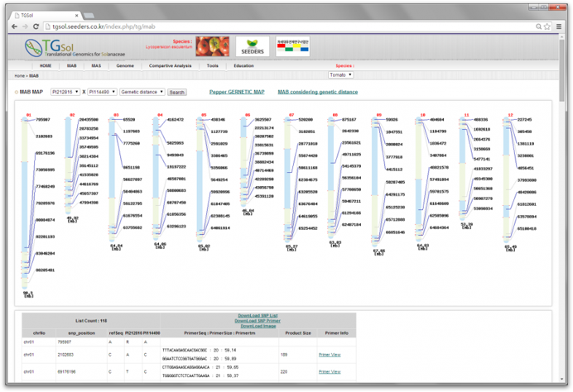The height and width of the screenshot is (392, 573).
Task: Open the PI114490 dropdown
Action: pos(101,92)
